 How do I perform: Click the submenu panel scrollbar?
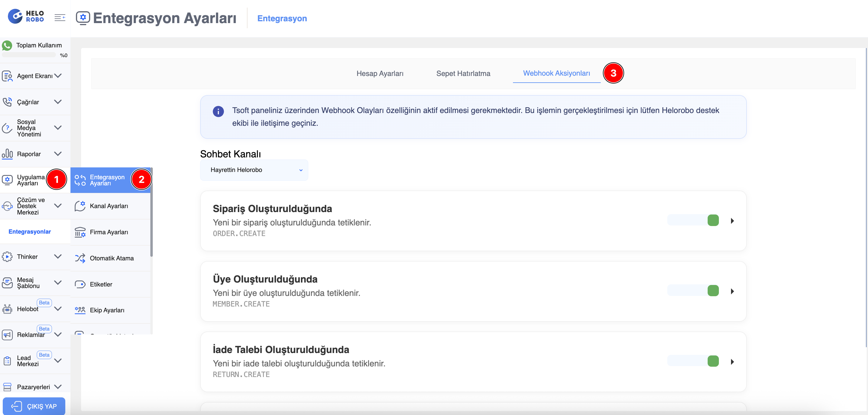click(x=152, y=212)
